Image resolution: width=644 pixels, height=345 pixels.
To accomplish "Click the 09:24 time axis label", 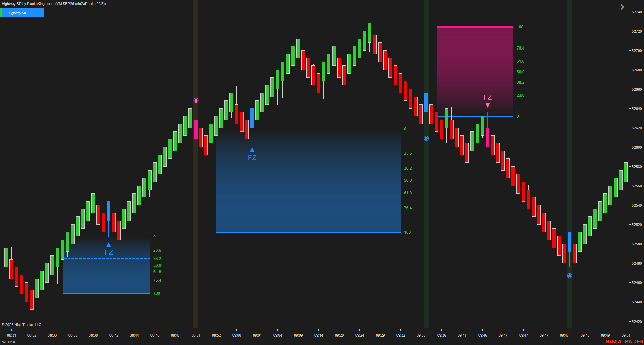I will click(360, 335).
